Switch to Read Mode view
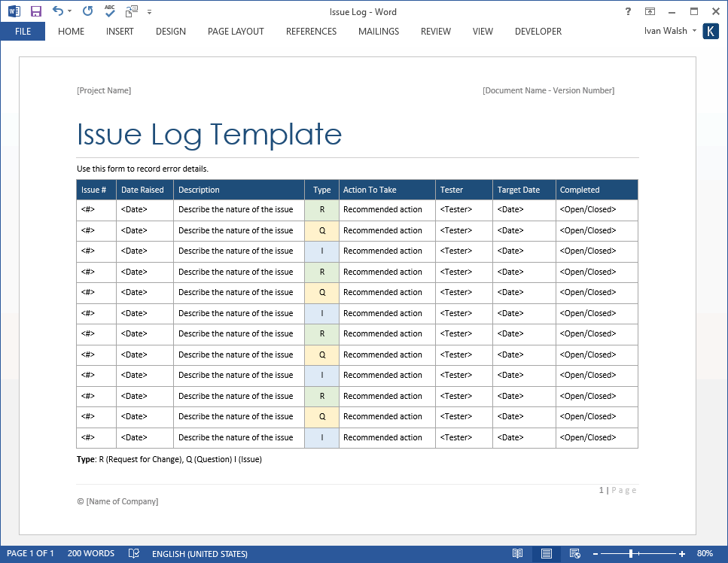 (517, 553)
